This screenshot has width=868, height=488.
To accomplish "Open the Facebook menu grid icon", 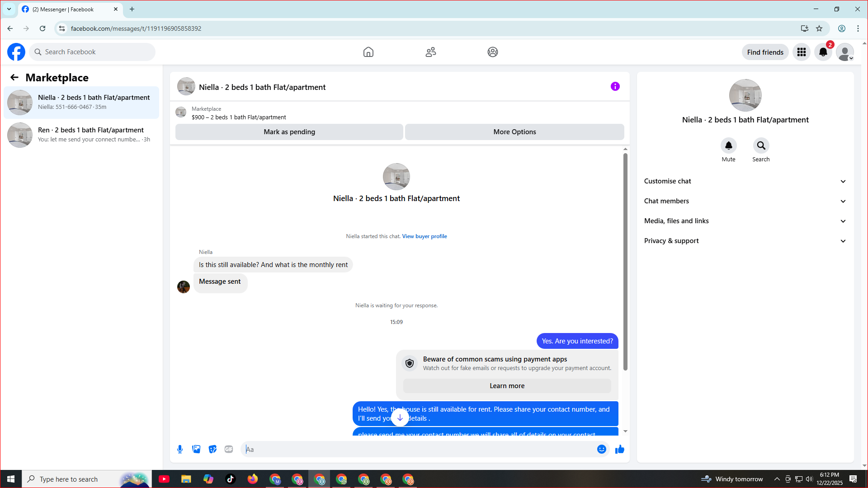I will tap(802, 52).
